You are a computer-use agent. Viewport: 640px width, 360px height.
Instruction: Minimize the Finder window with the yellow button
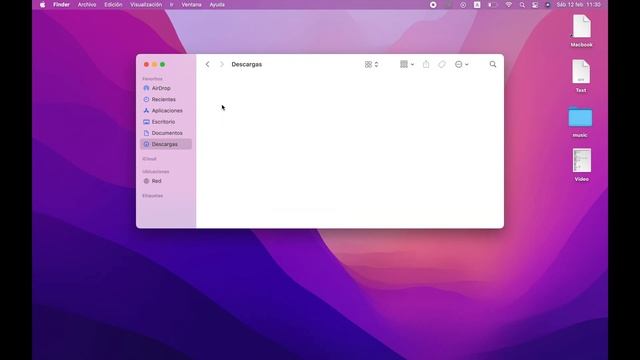tap(154, 64)
